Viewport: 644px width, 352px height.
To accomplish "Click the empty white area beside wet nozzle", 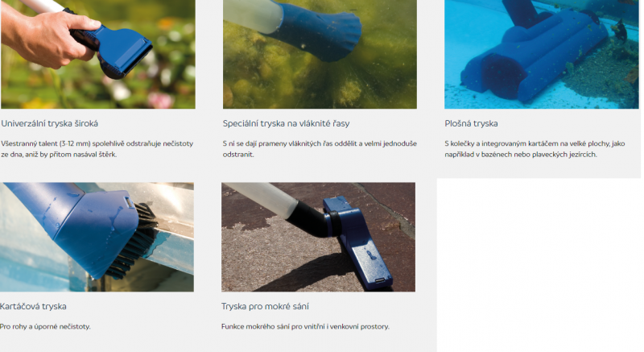I will point(539,265).
